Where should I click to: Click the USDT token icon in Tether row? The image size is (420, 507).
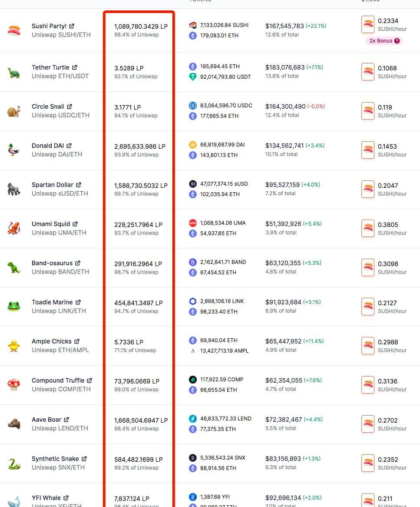pos(193,77)
